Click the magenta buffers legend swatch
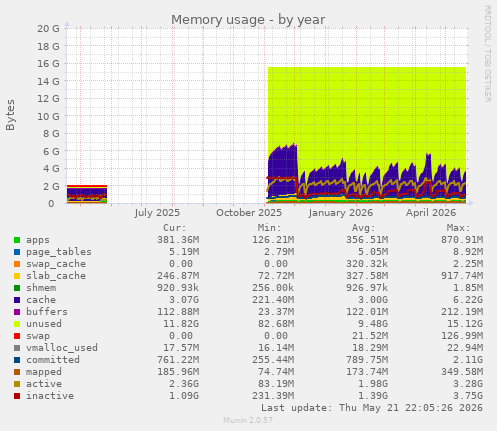Screen dimensions: 497x431 (x=17, y=312)
